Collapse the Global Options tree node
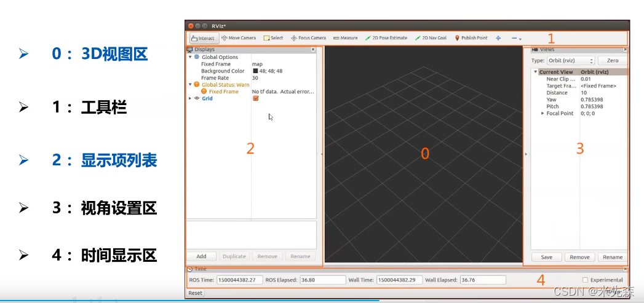 (x=190, y=57)
